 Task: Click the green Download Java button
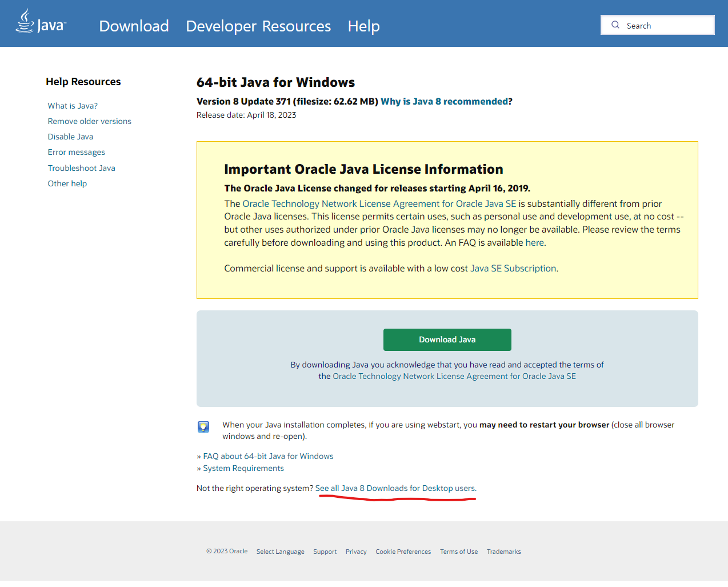tap(447, 340)
